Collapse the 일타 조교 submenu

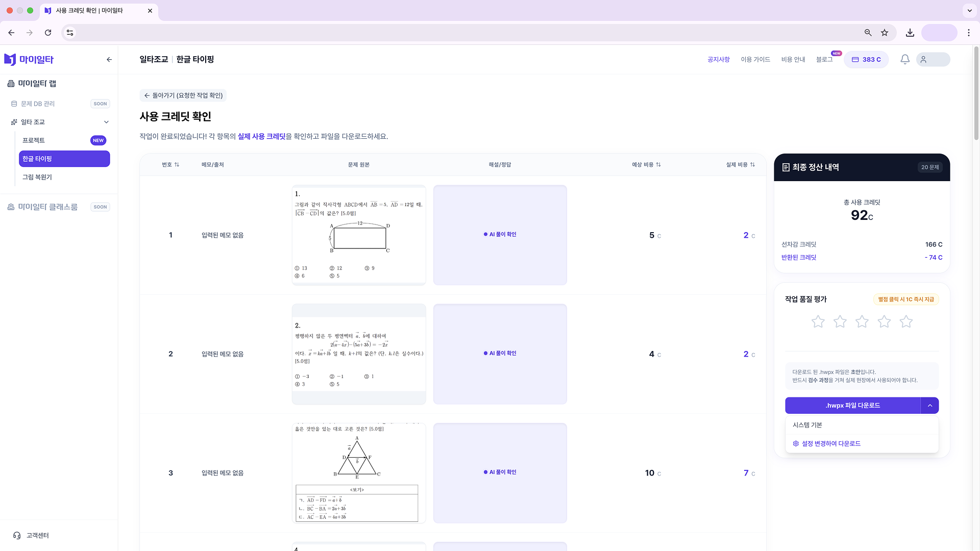[106, 122]
